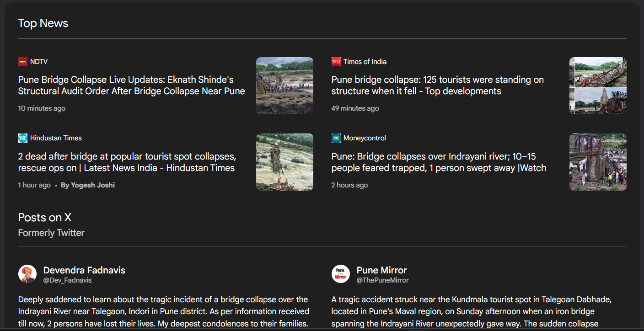Click the Hindustan Times logo icon
The width and height of the screenshot is (644, 331).
(x=23, y=138)
